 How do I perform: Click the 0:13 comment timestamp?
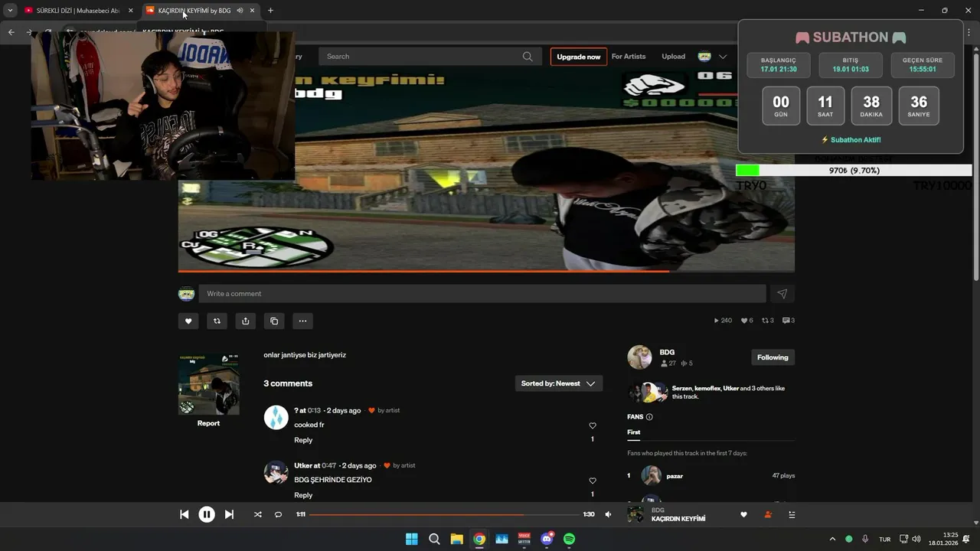[314, 410]
